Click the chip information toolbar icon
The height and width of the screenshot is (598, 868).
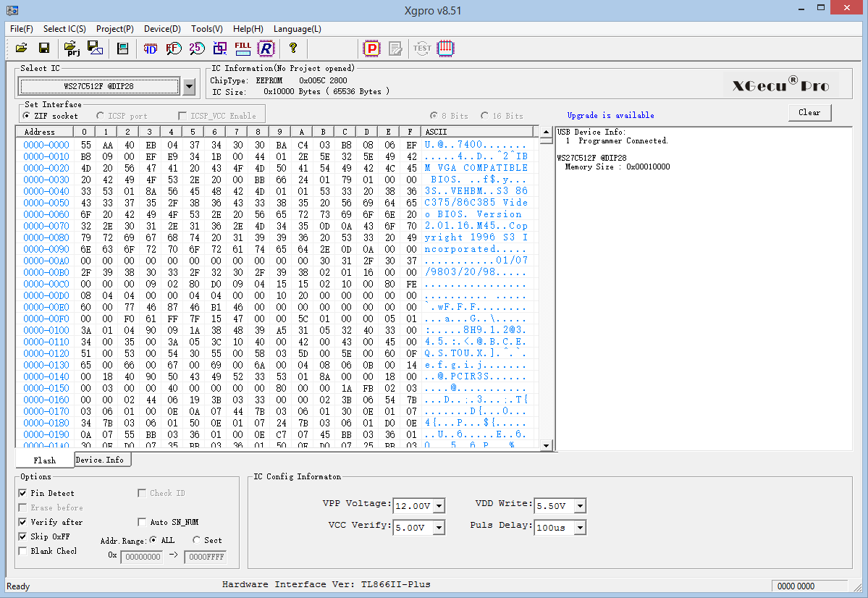click(x=122, y=49)
